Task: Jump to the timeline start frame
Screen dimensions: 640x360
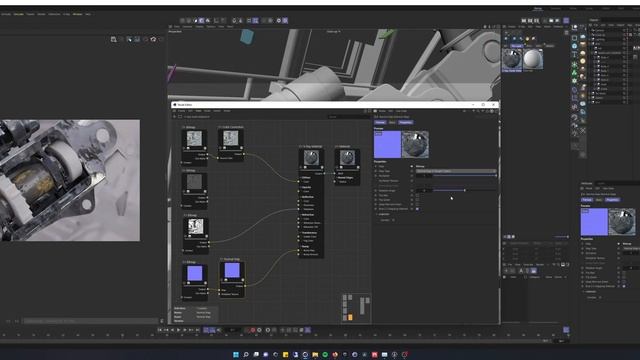Action: 160,330
